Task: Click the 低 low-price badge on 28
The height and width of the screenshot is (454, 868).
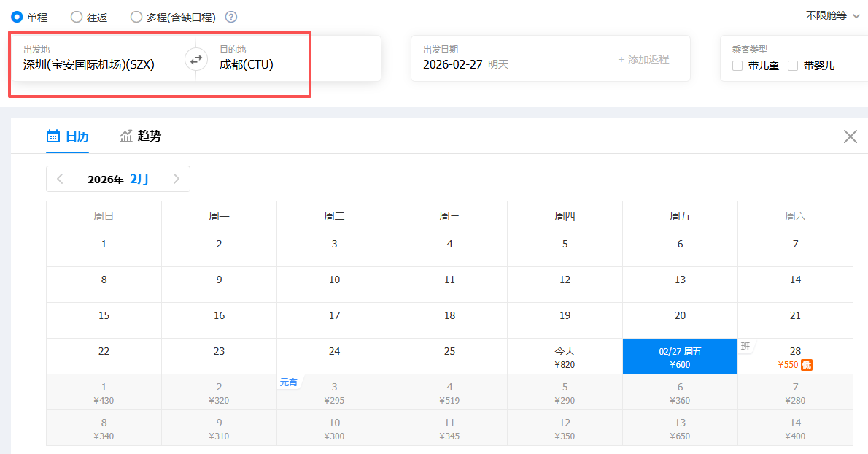Action: 807,365
